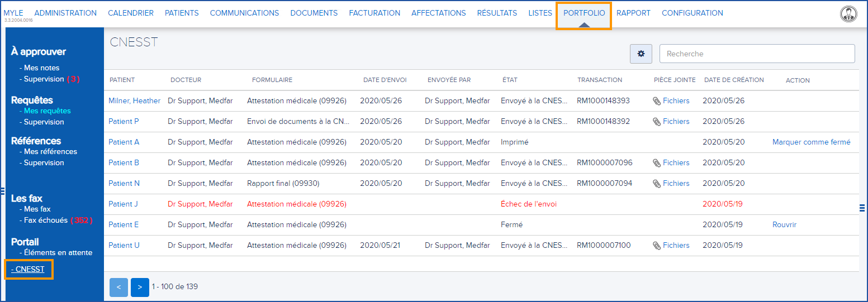The height and width of the screenshot is (302, 868).
Task: Sort table by Date d'envoi column
Action: tap(385, 80)
